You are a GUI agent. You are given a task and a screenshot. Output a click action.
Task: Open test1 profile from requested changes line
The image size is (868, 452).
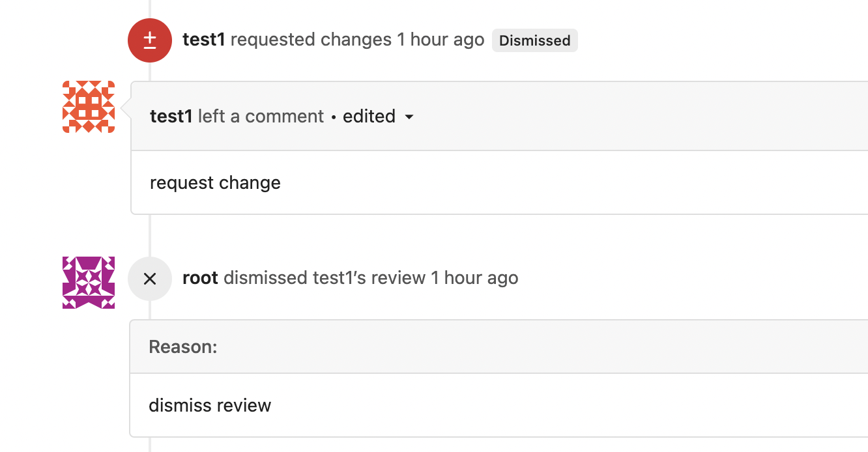(204, 40)
